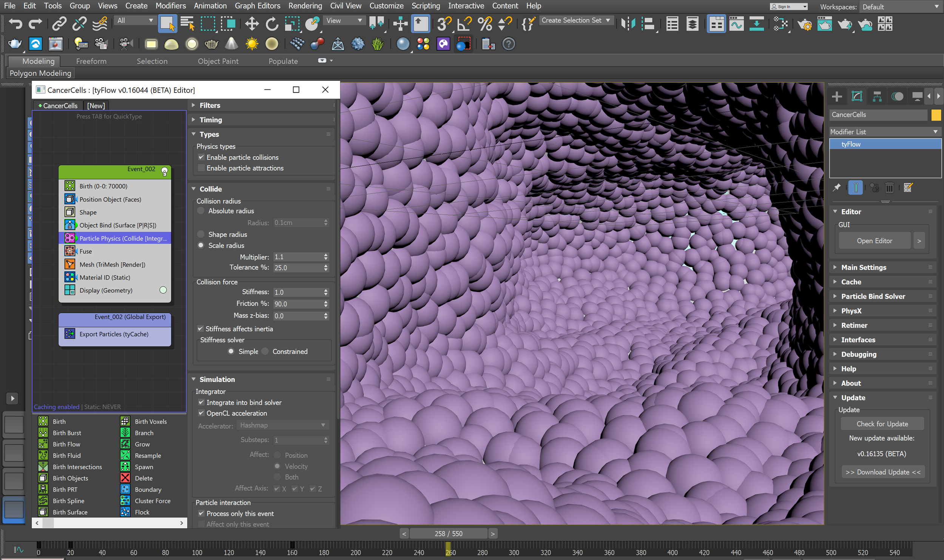Viewport: 944px width, 560px height.
Task: Open the Modifier List dropdown
Action: point(884,132)
